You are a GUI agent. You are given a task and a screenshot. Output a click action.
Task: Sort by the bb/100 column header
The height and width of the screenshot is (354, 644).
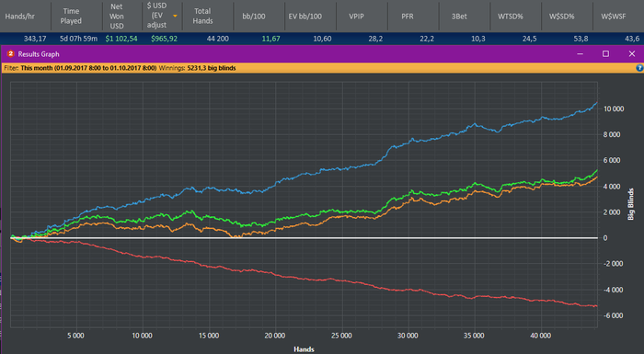pyautogui.click(x=259, y=16)
